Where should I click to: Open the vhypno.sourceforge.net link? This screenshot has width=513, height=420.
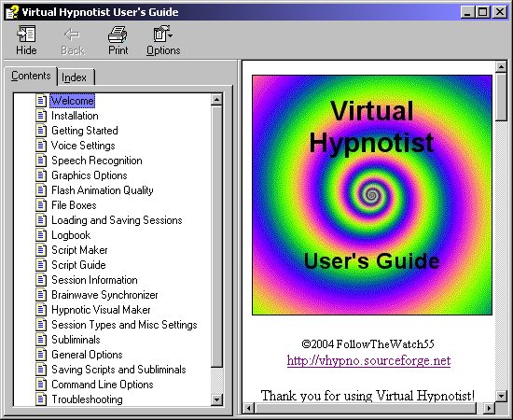coord(368,360)
